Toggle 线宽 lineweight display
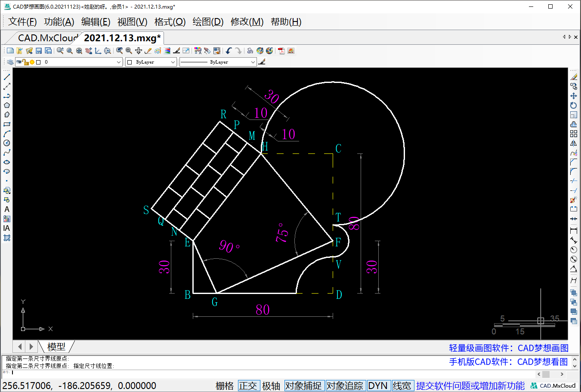The width and height of the screenshot is (581, 392). tap(402, 386)
